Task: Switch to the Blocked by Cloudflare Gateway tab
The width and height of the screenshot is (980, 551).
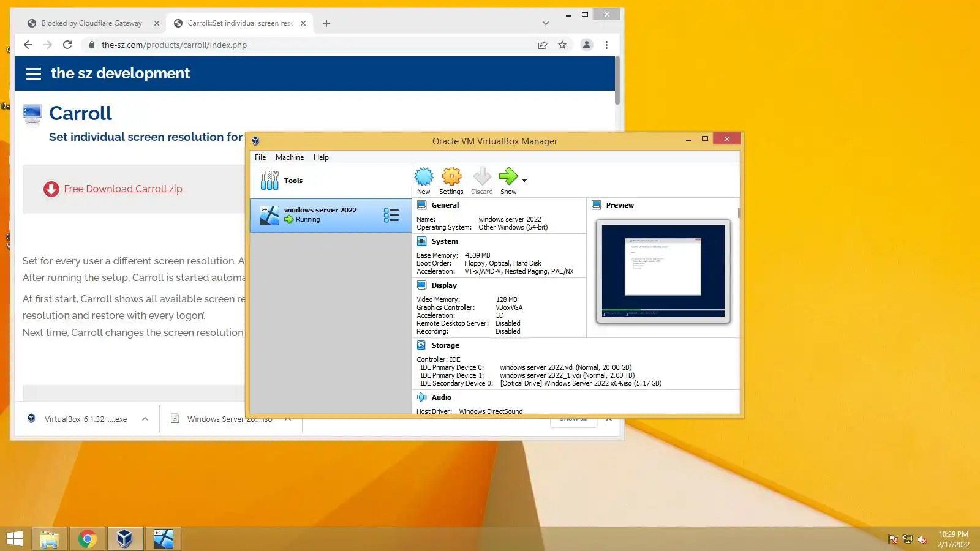Action: pyautogui.click(x=92, y=23)
